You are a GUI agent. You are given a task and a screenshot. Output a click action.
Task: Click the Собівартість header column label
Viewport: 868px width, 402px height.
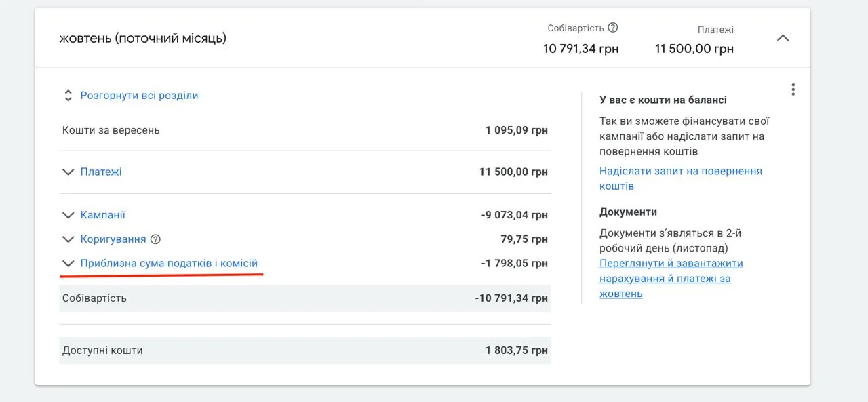(576, 28)
